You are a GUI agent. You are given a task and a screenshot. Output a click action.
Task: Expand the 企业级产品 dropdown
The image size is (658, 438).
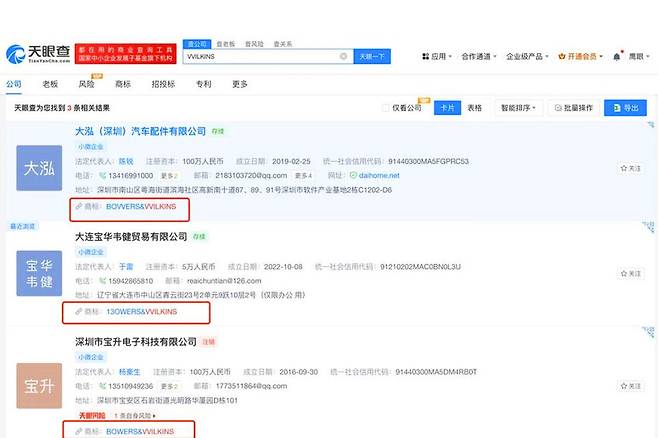point(527,56)
